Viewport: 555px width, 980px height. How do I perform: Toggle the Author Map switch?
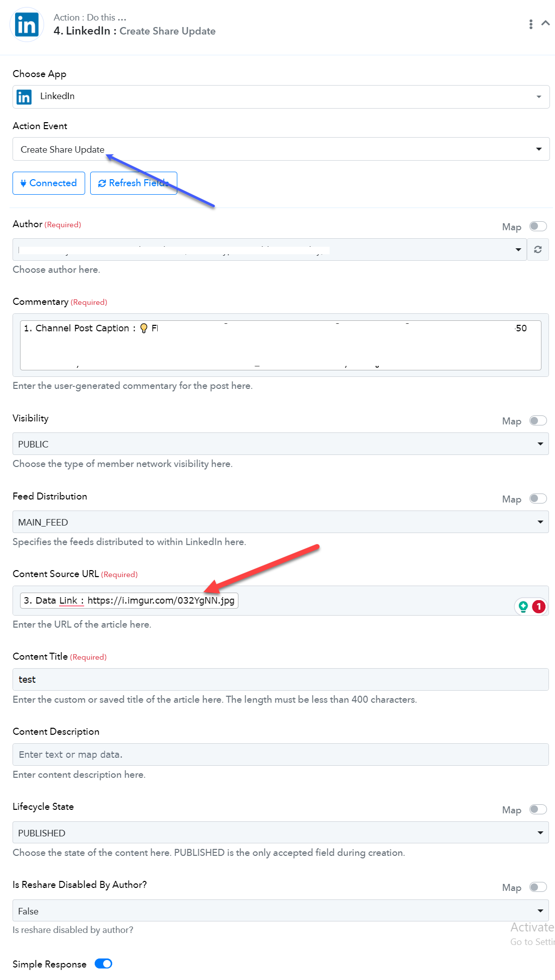538,226
